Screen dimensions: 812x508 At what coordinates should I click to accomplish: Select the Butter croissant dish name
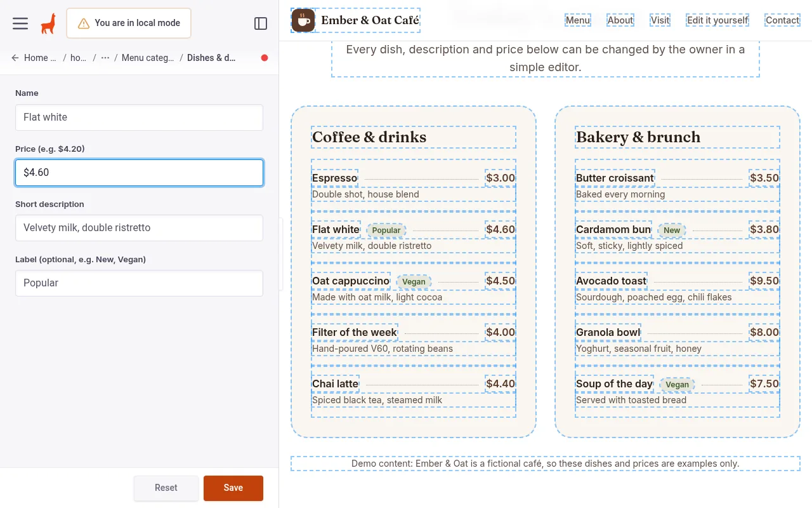click(x=615, y=178)
